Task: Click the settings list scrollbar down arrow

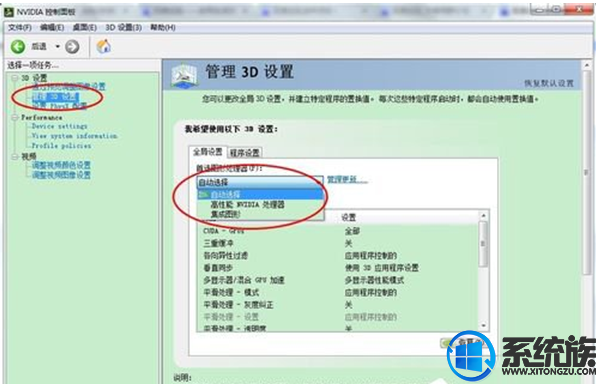Action: tap(483, 326)
